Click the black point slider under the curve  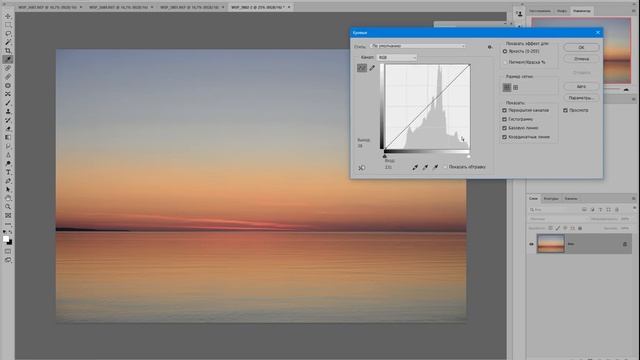click(384, 156)
